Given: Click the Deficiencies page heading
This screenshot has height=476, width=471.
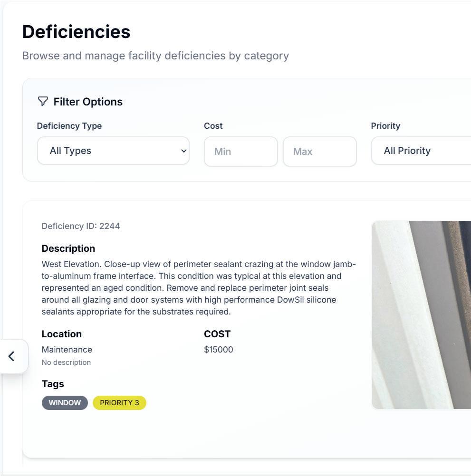Looking at the screenshot, I should pos(76,32).
